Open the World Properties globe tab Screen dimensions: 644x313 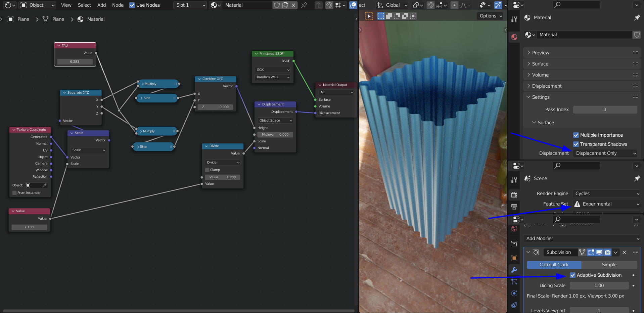tap(514, 229)
